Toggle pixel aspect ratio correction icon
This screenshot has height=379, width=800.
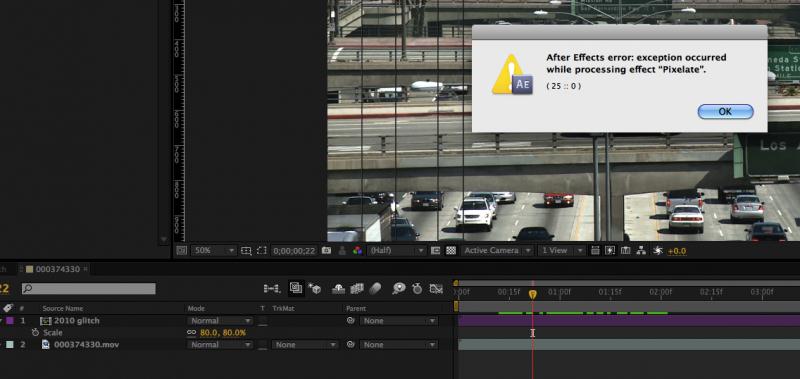click(595, 250)
